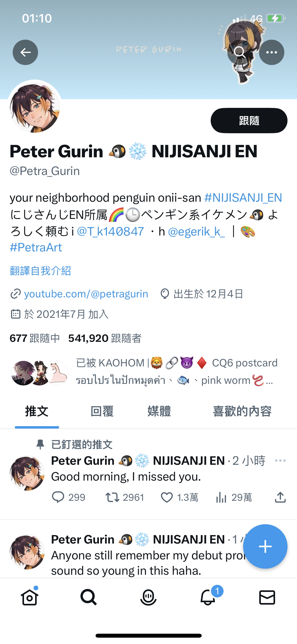Open the profile search magnifier icon
This screenshot has width=297, height=644.
240,52
